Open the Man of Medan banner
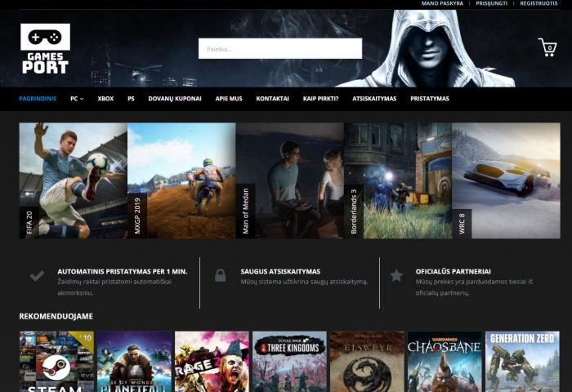 [289, 180]
